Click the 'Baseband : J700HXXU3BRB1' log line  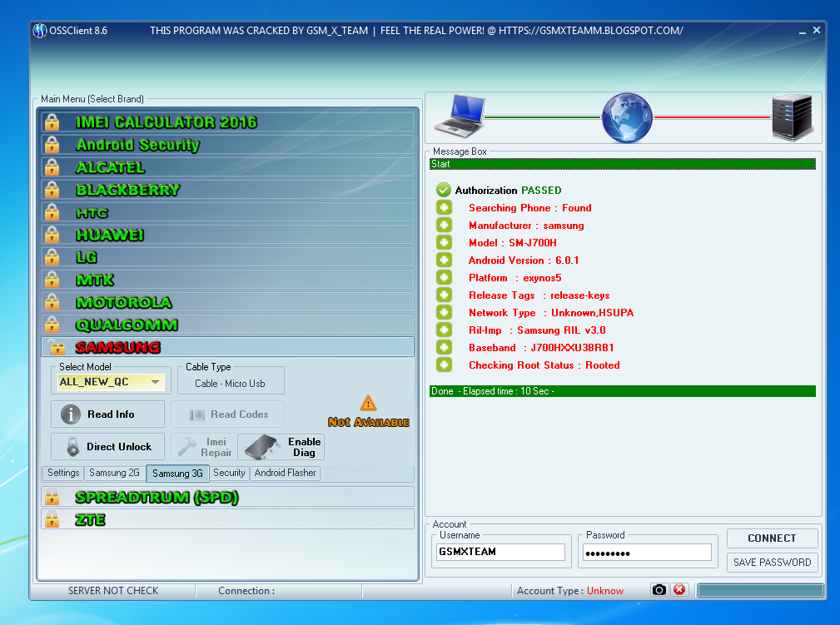pos(541,348)
